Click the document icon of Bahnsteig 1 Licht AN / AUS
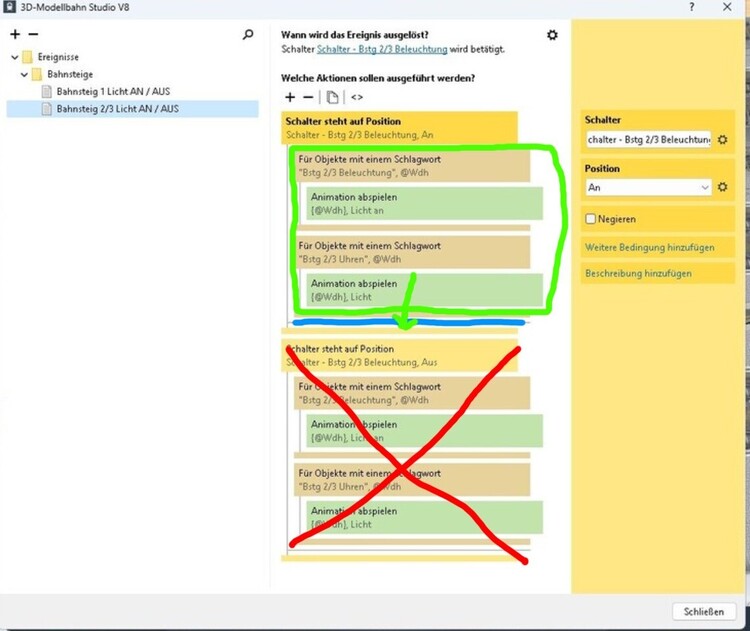This screenshot has height=631, width=750. (46, 91)
